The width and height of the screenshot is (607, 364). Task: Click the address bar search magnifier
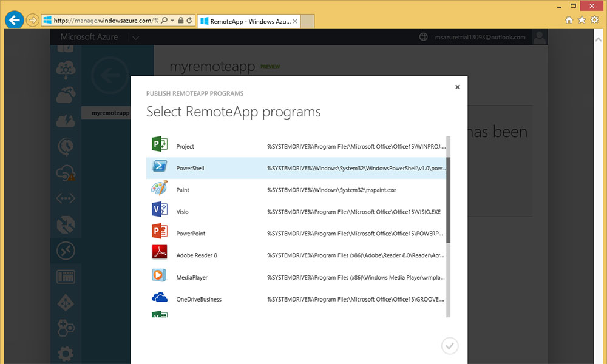pos(164,20)
